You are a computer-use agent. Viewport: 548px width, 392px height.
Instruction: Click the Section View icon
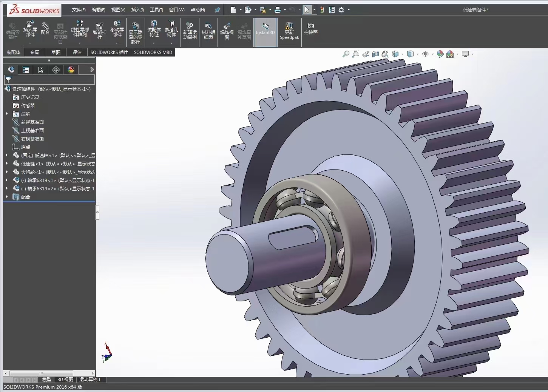375,54
